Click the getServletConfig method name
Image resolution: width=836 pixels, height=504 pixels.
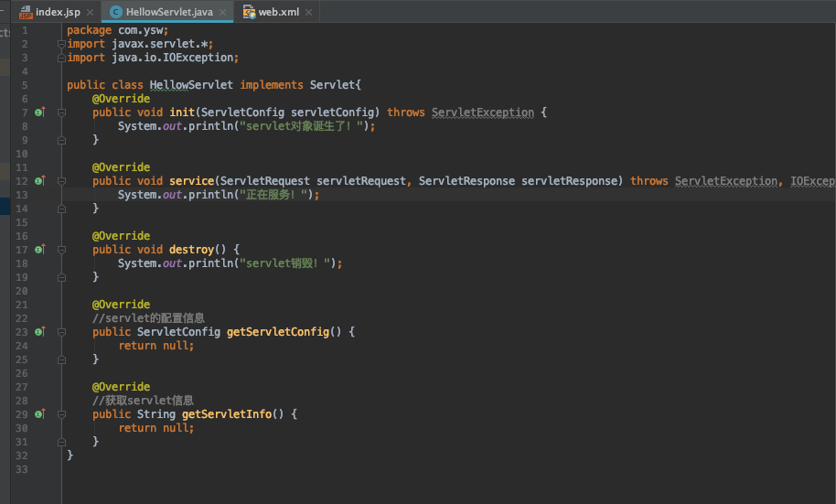coord(278,332)
